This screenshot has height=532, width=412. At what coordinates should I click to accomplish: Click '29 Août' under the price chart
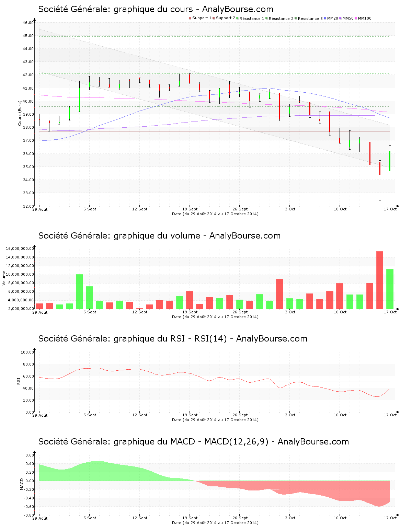[x=40, y=209]
